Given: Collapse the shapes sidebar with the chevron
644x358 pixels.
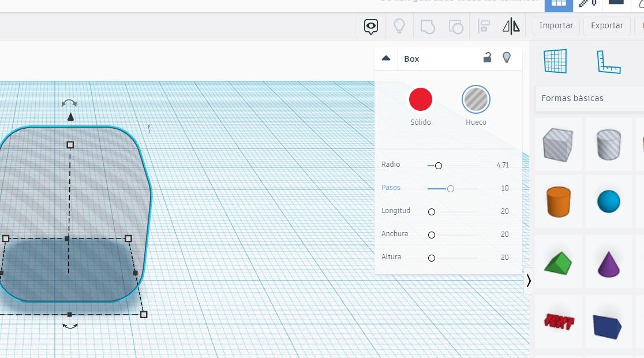Looking at the screenshot, I should [x=529, y=281].
